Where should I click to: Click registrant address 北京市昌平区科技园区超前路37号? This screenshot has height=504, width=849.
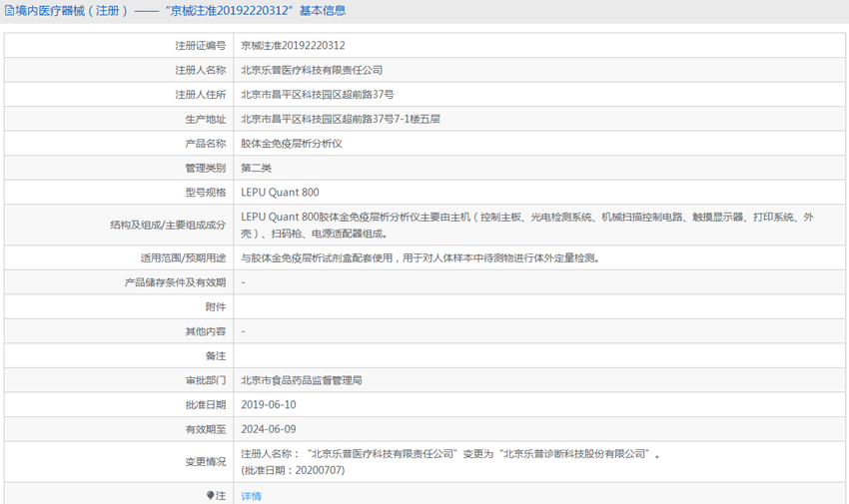coord(318,95)
